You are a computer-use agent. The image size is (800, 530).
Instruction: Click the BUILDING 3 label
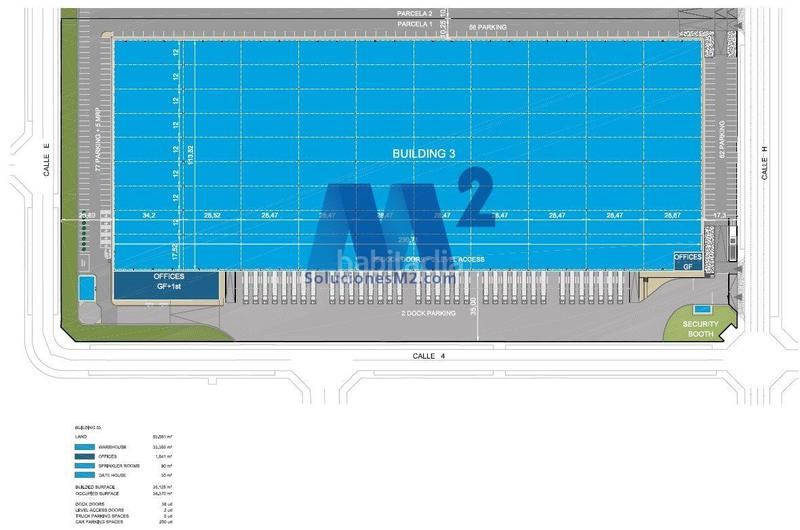click(x=424, y=153)
